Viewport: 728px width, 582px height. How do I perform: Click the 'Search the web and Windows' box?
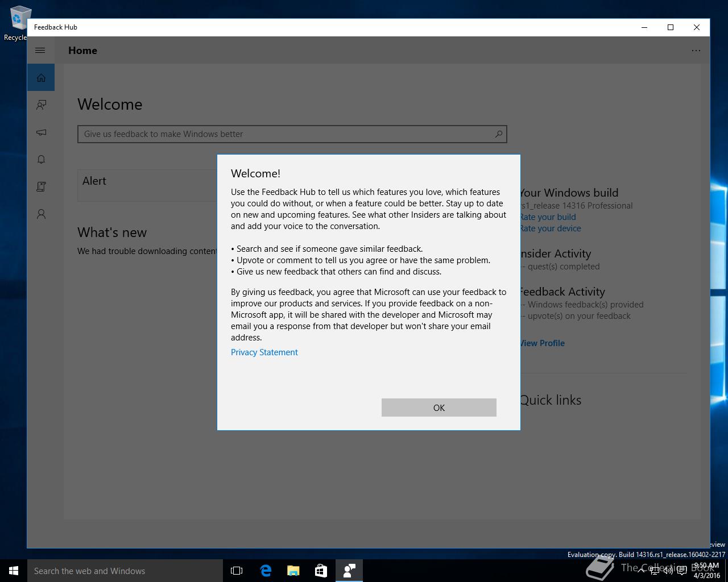tap(125, 571)
